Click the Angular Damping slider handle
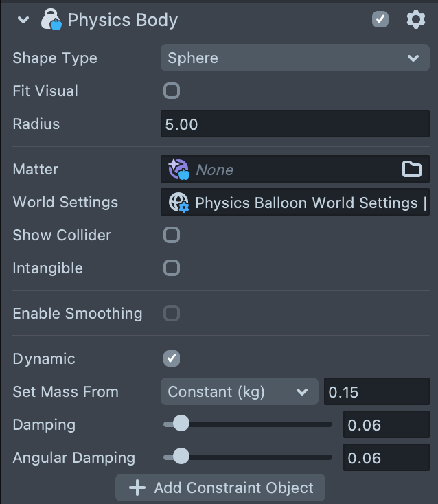Viewport: 438px width, 504px height. (x=181, y=457)
